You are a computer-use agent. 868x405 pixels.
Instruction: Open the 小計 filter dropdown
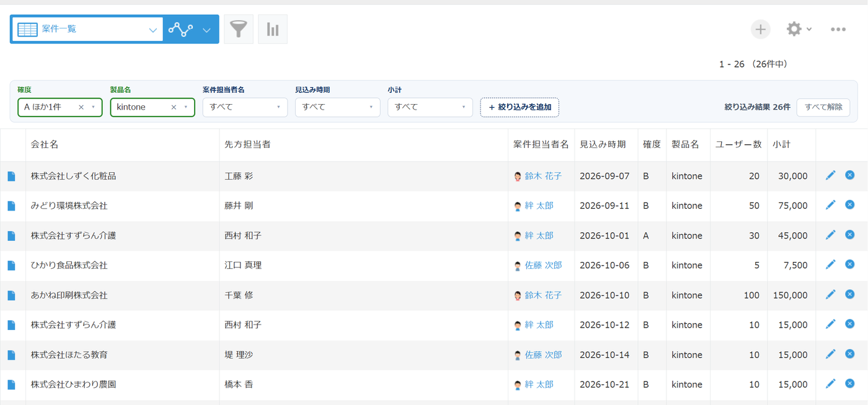point(430,107)
